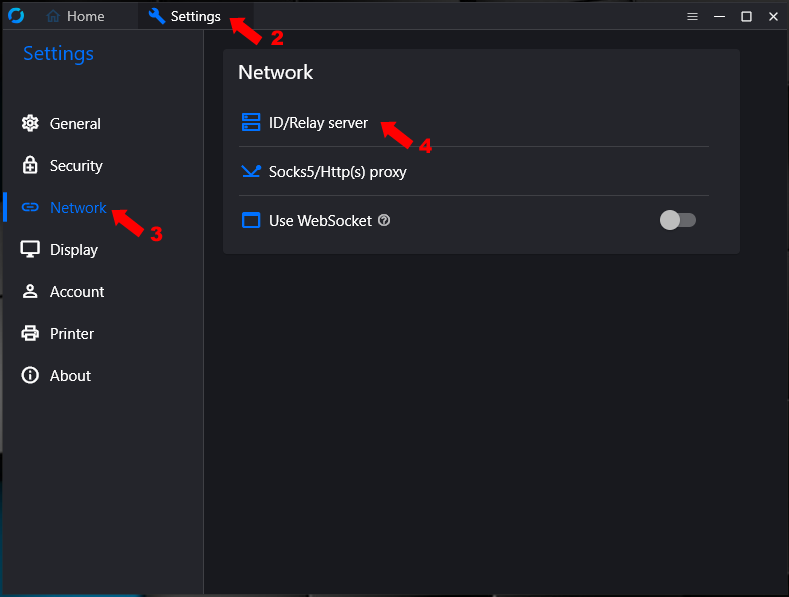Select Network in the sidebar
The height and width of the screenshot is (597, 789).
pos(78,208)
